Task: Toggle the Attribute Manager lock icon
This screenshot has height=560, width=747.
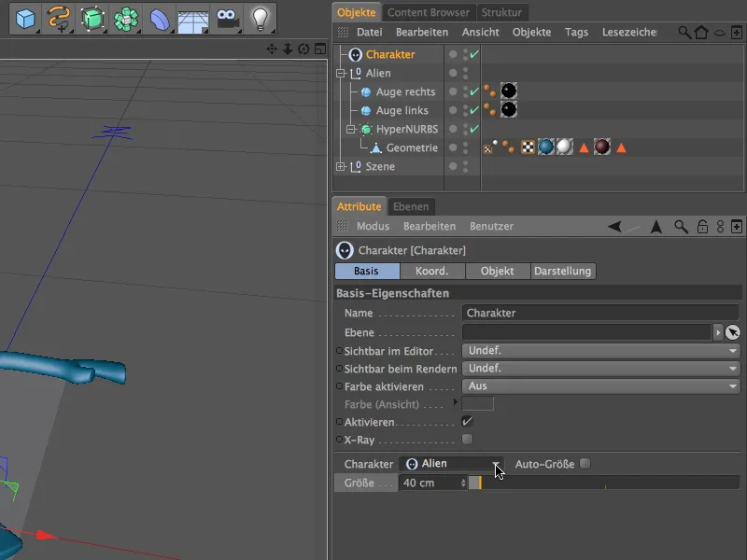Action: [702, 227]
